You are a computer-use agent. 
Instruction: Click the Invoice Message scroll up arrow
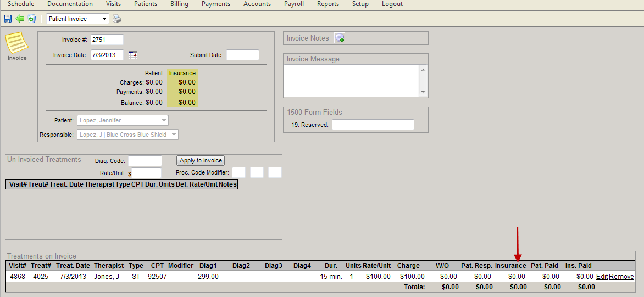[424, 70]
